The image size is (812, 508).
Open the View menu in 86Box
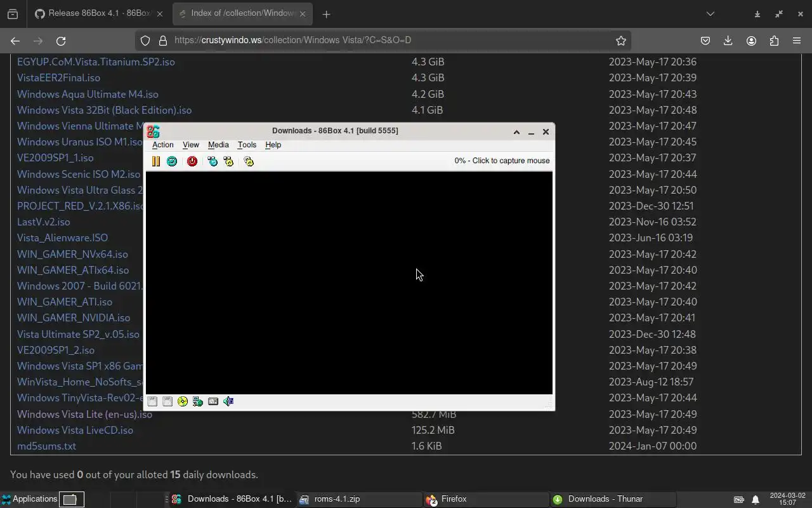point(190,145)
